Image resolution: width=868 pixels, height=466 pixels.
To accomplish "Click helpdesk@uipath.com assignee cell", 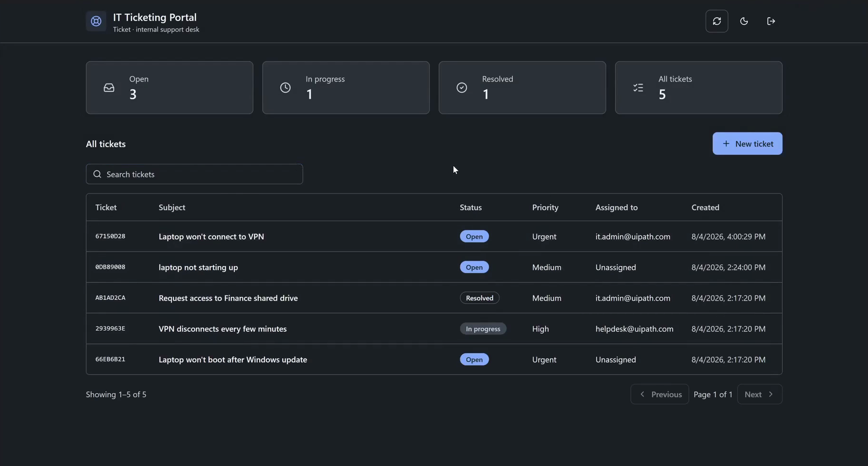I will click(x=634, y=329).
